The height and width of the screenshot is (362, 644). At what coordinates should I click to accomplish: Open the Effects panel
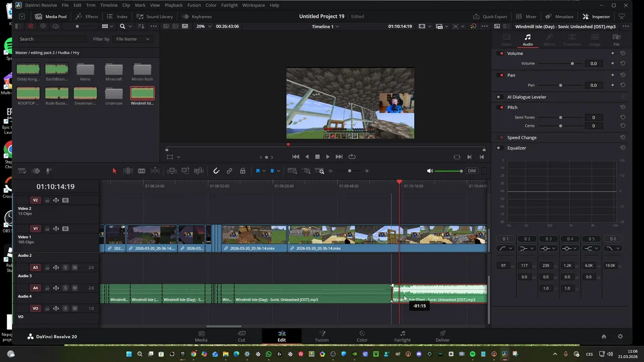(x=87, y=17)
